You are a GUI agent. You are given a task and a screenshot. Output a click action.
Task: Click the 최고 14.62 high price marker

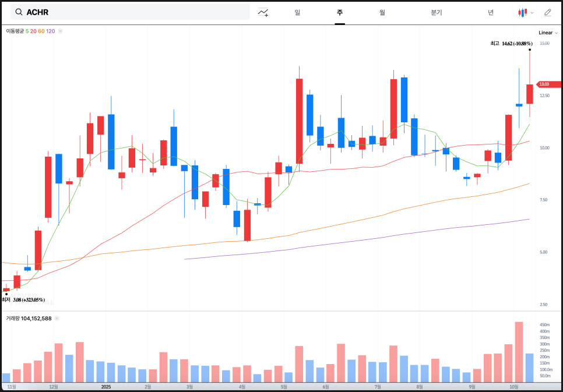click(x=511, y=43)
